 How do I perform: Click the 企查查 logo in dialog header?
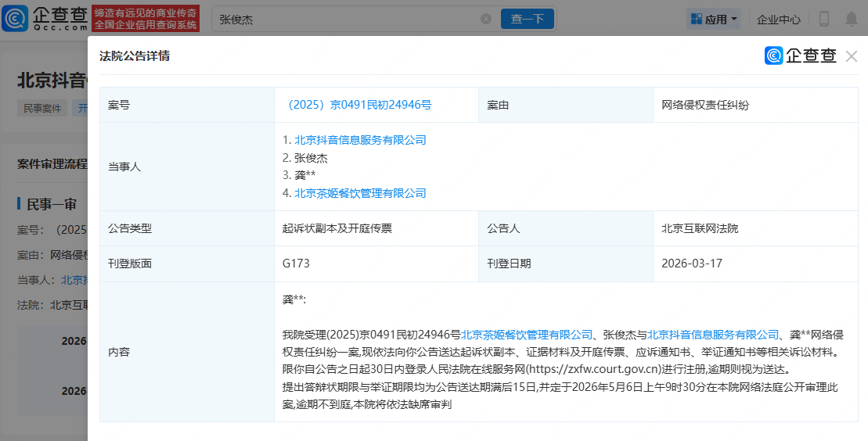pyautogui.click(x=801, y=56)
